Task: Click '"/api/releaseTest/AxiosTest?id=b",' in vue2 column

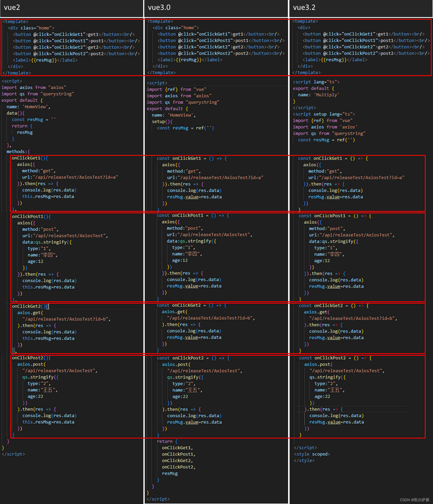Action: pyautogui.click(x=66, y=319)
